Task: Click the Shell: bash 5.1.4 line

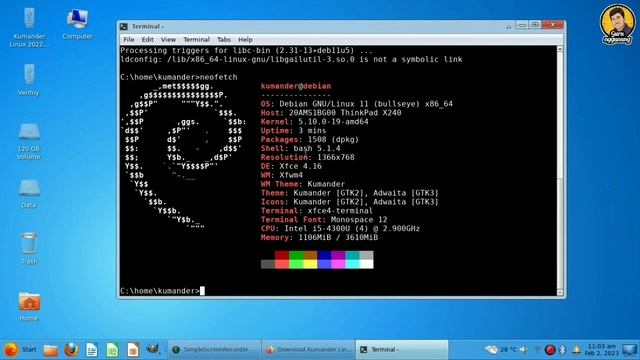Action: [300, 149]
